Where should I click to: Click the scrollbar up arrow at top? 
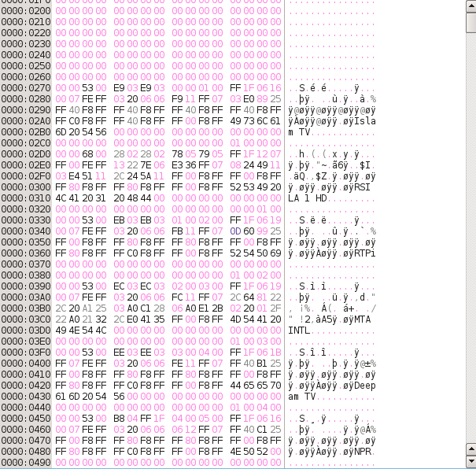pyautogui.click(x=470, y=4)
